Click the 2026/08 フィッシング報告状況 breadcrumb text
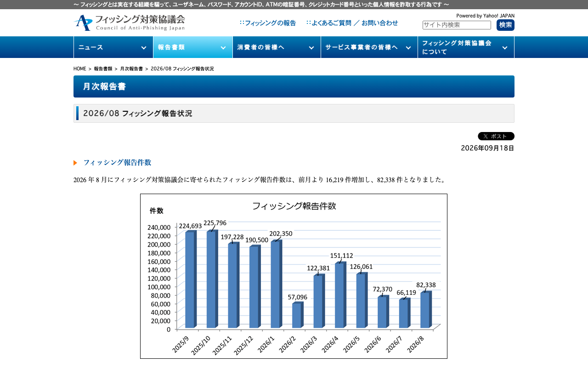Viewport: 588px width, 368px height. [182, 69]
